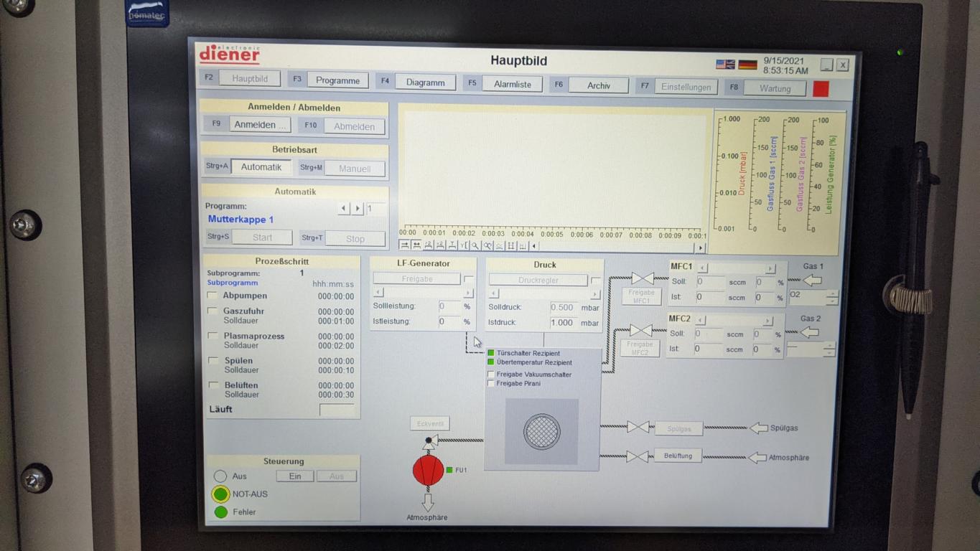Click the Druck pressure scale on the chart

732,174
